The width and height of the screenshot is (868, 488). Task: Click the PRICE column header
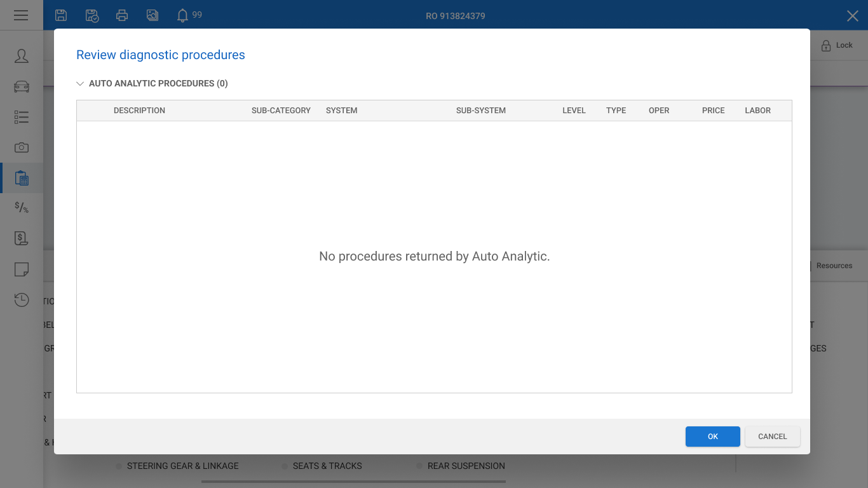coord(714,111)
